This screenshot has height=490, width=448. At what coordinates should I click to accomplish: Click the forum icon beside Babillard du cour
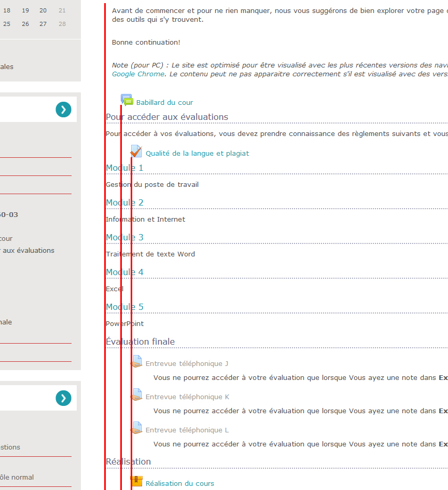tap(127, 100)
